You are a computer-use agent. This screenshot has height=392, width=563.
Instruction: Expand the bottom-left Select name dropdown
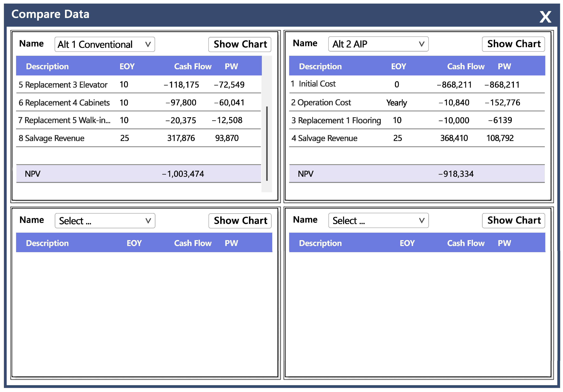105,220
